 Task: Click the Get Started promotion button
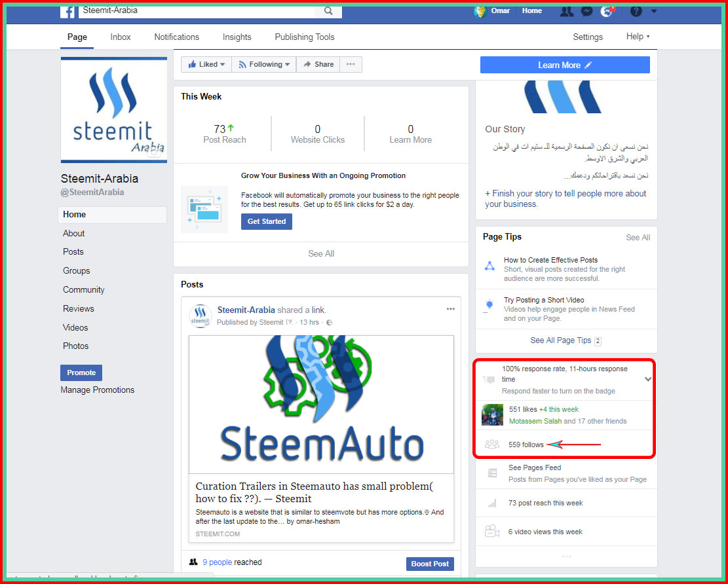267,222
